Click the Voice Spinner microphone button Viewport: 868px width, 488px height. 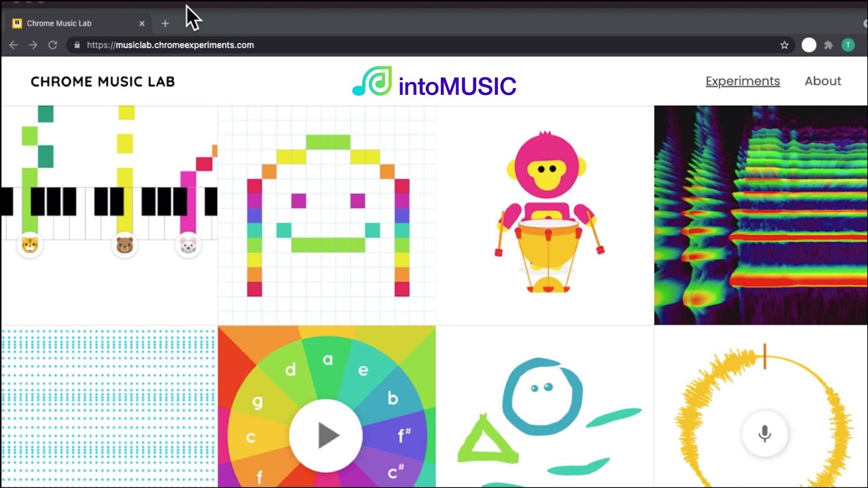click(764, 434)
